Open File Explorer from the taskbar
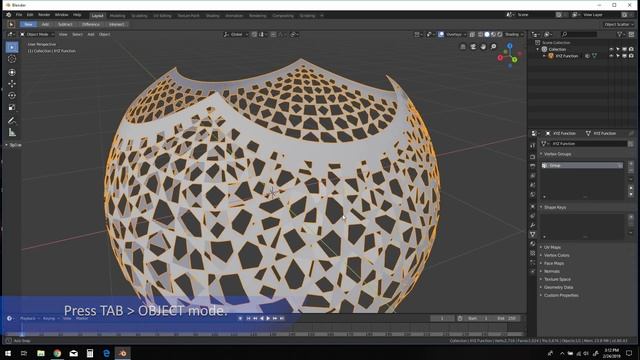 click(x=41, y=353)
